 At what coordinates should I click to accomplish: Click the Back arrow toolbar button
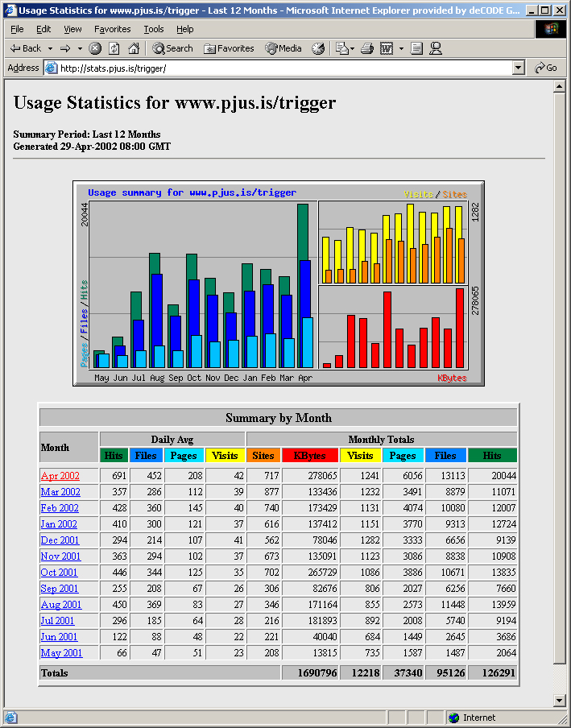point(26,48)
